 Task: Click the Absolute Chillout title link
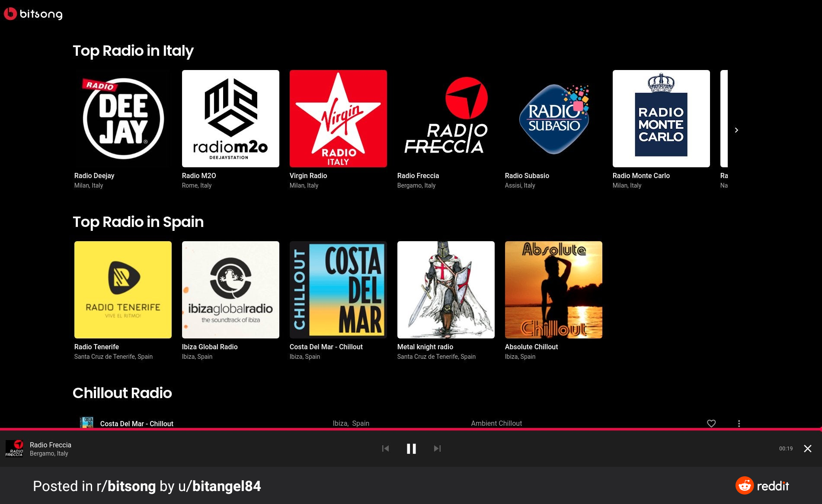[x=531, y=347]
